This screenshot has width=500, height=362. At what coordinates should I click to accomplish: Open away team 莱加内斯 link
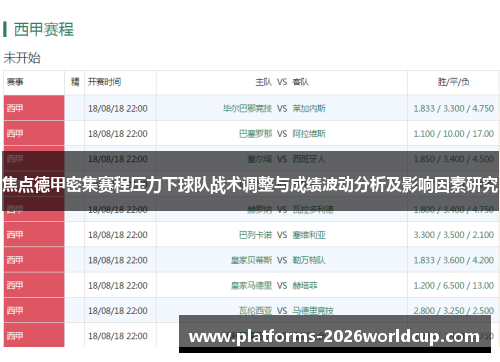309,108
